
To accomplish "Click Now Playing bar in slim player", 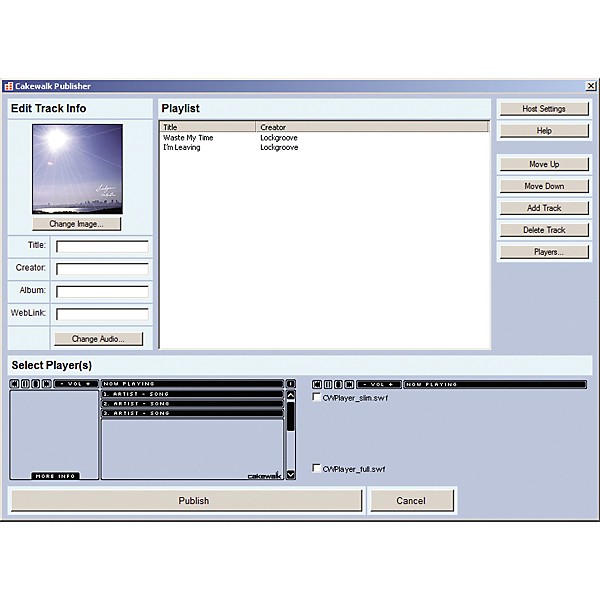I will [495, 384].
